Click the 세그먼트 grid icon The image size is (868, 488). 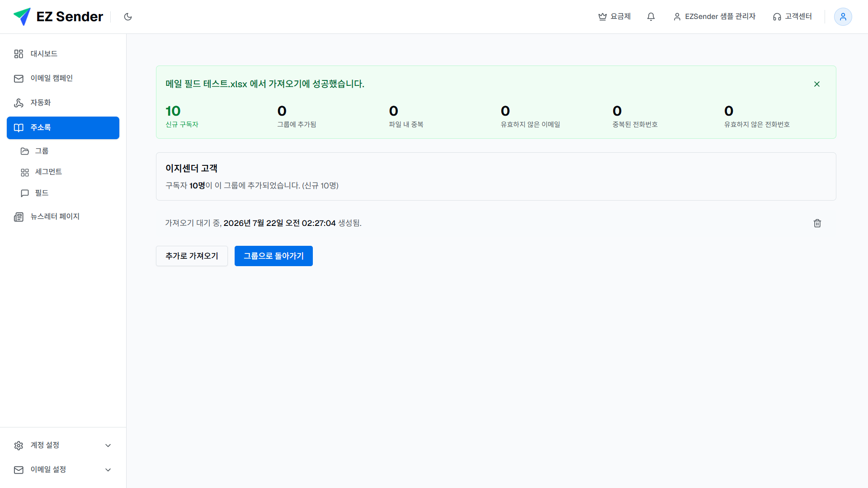click(25, 173)
